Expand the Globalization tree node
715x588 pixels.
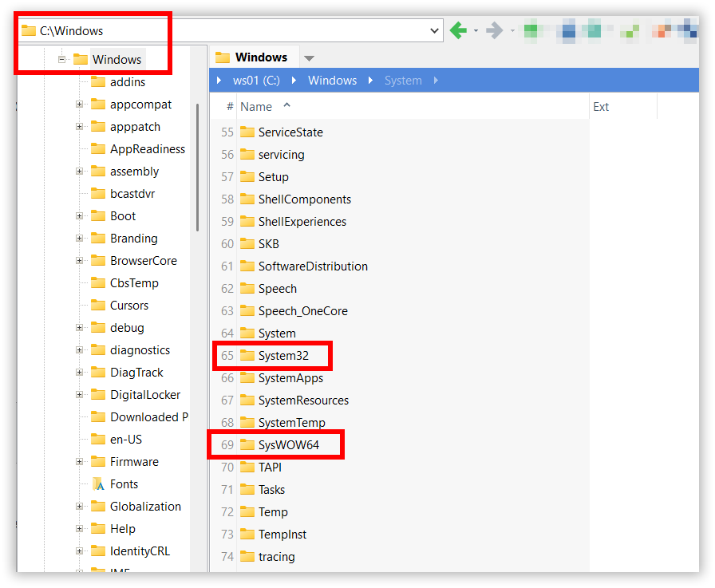(79, 507)
